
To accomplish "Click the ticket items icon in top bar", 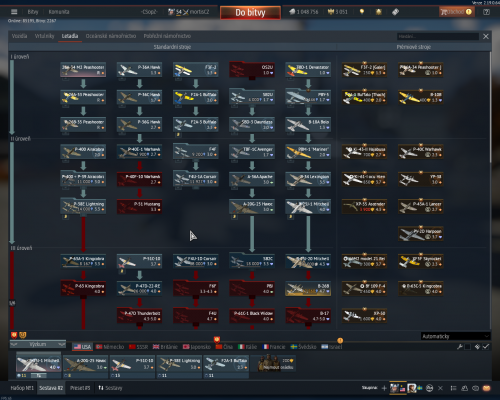I will (395, 12).
